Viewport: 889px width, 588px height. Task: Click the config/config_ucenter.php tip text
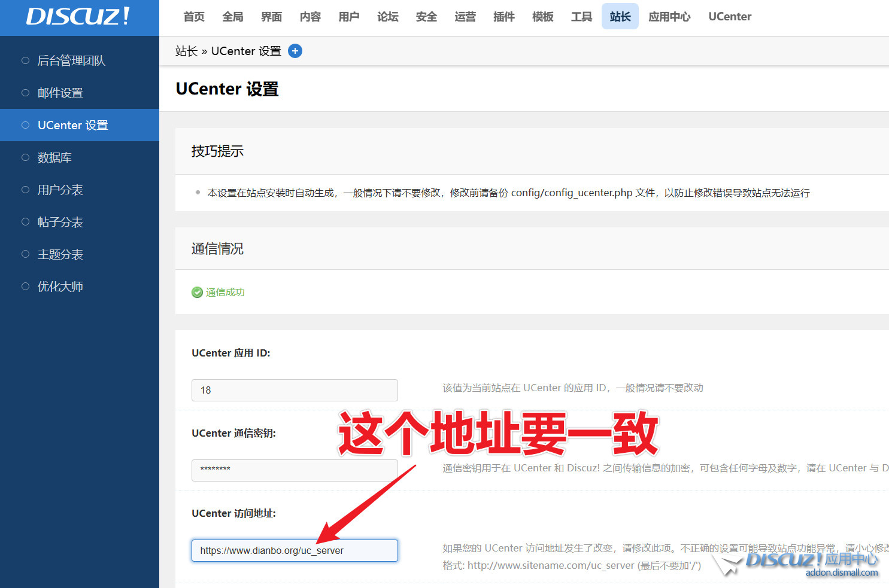(x=509, y=193)
